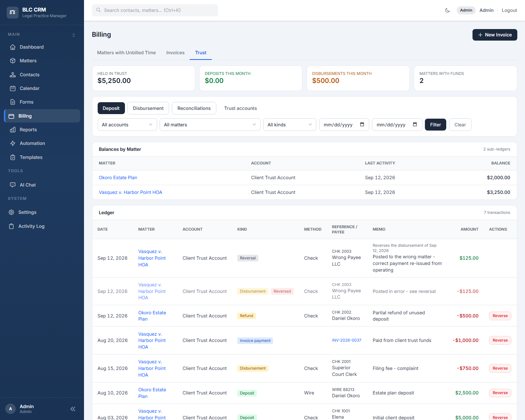Open Templates via its clipboard icon
Screen dimensions: 525x420
[13, 157]
